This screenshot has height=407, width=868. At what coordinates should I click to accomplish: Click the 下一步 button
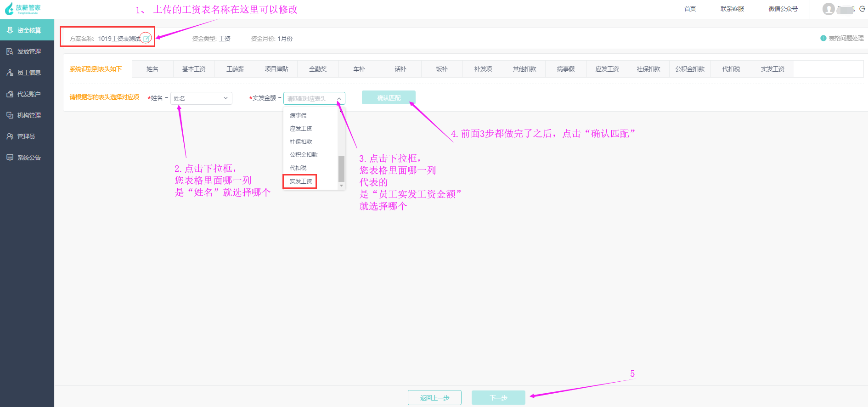click(x=498, y=398)
